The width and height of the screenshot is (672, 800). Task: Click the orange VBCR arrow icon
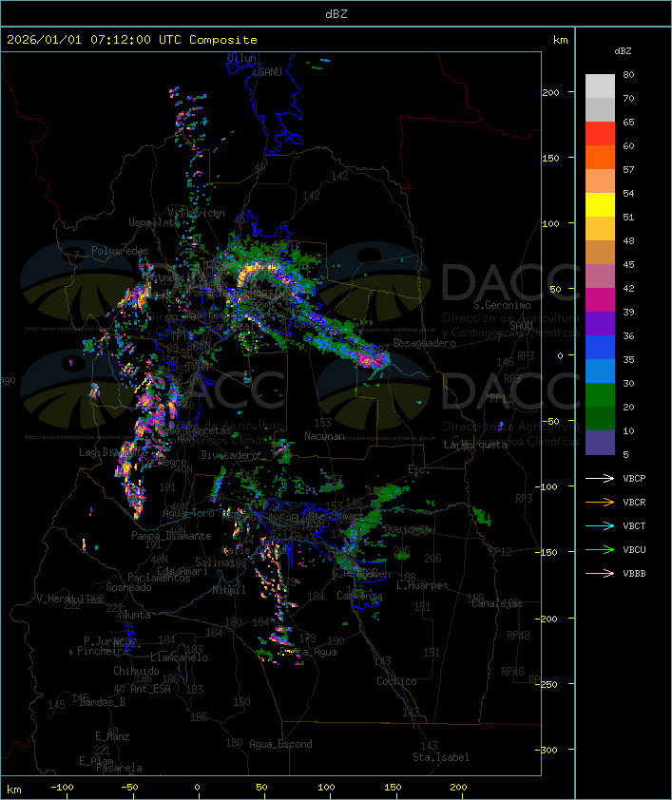600,502
